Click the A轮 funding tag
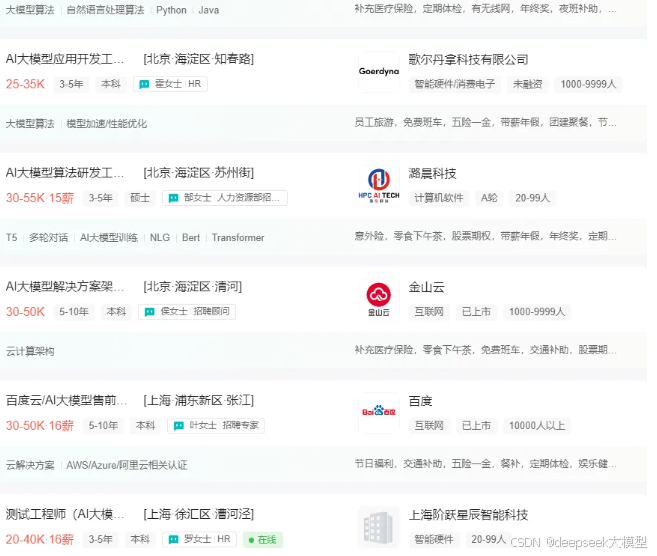Viewport: 657px width, 556px height. pos(489,198)
